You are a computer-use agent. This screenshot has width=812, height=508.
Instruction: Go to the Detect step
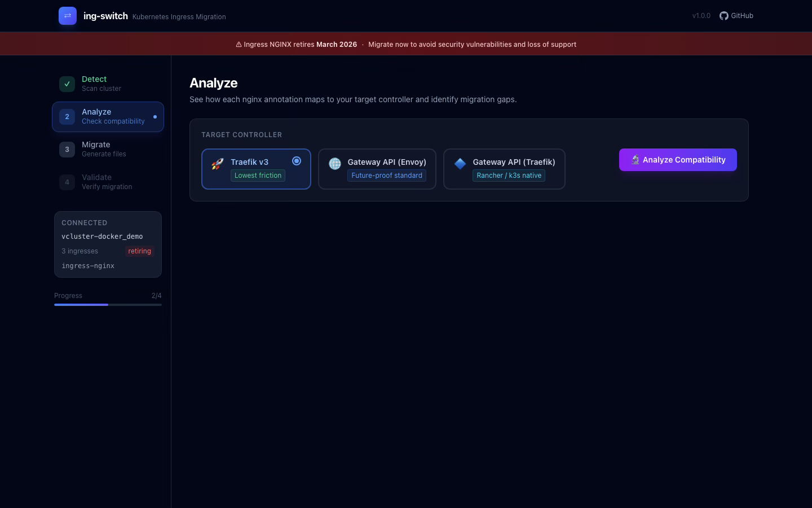click(108, 84)
